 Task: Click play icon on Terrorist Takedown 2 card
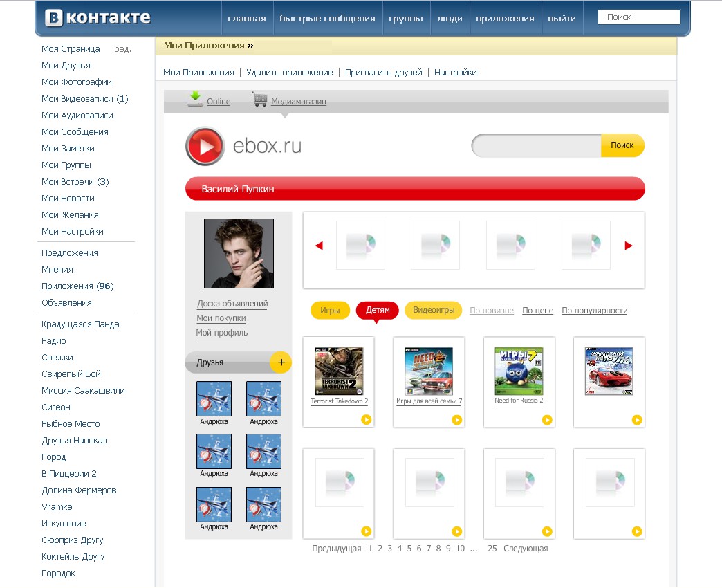point(366,419)
